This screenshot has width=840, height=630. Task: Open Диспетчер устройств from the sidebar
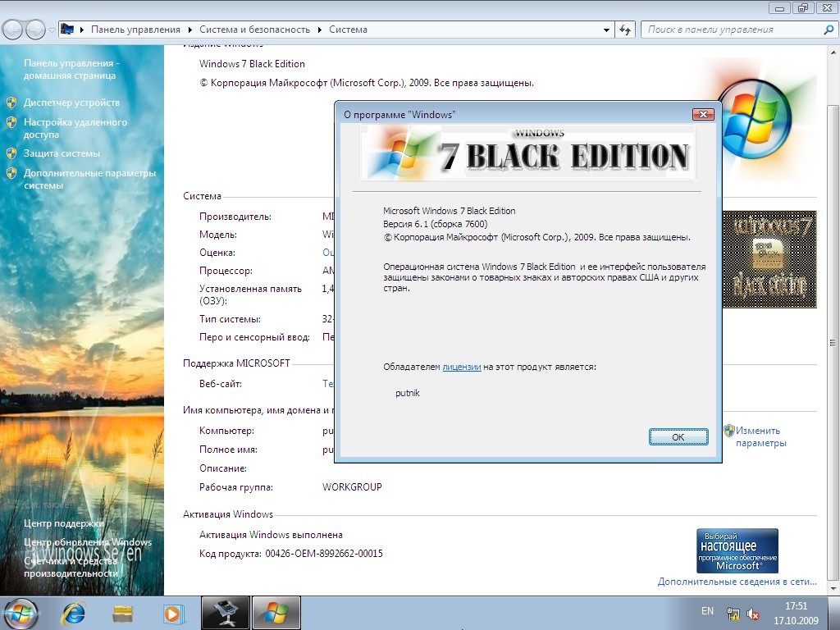pos(71,103)
